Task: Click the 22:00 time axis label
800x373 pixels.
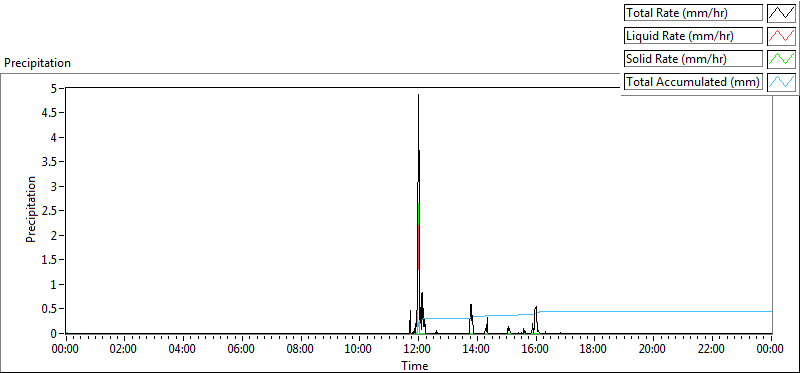Action: 712,350
